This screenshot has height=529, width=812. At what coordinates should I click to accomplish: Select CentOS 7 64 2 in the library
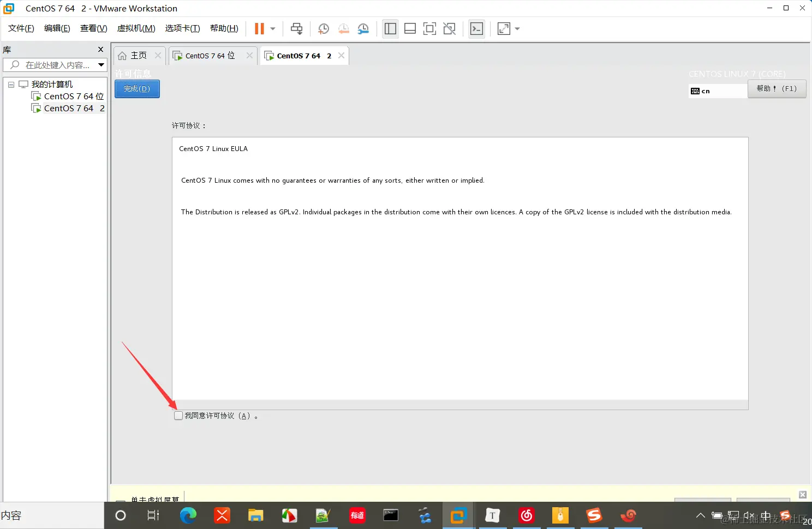(x=74, y=109)
